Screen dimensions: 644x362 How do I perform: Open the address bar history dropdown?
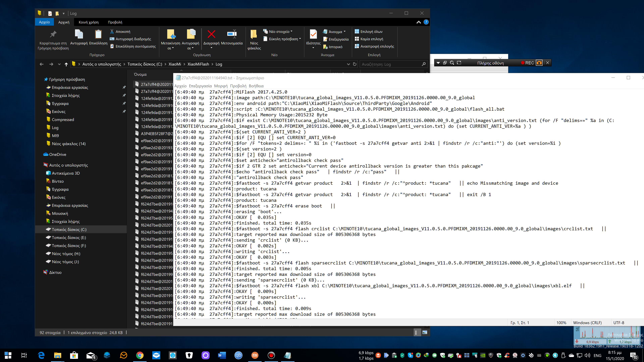pyautogui.click(x=348, y=64)
